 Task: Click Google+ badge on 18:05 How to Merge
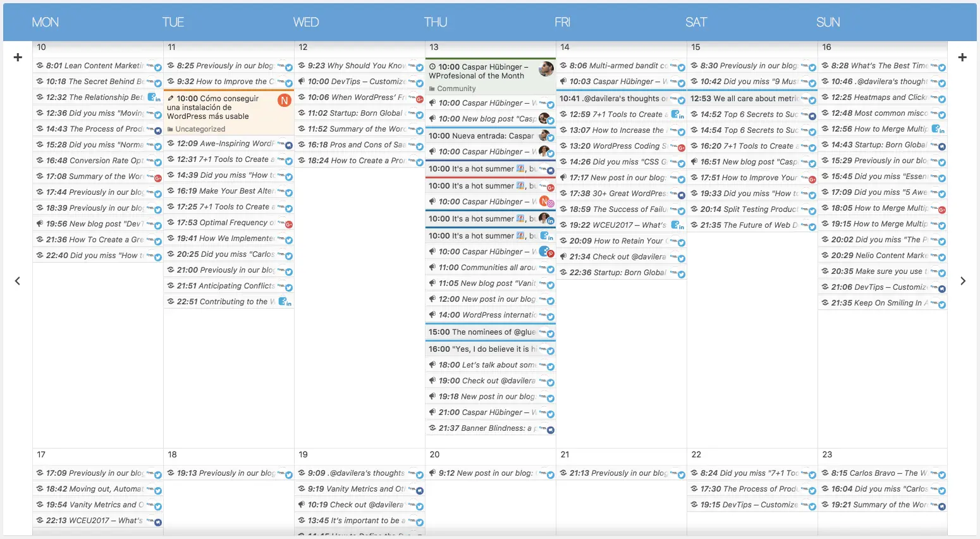(x=942, y=209)
